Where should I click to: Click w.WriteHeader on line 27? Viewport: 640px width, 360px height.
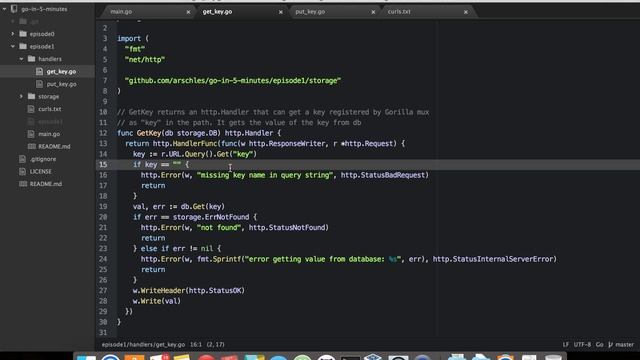click(x=160, y=291)
